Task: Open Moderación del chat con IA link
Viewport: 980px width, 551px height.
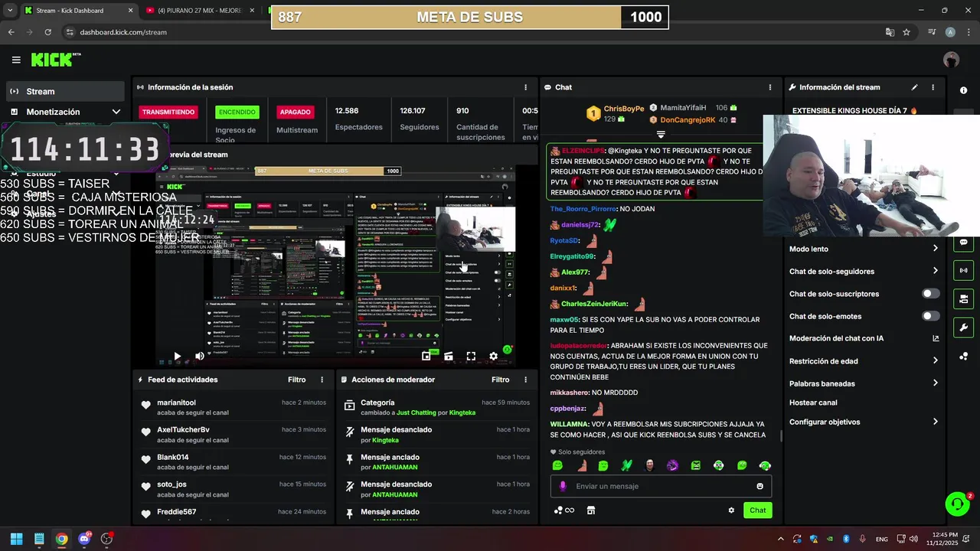Action: tap(864, 338)
